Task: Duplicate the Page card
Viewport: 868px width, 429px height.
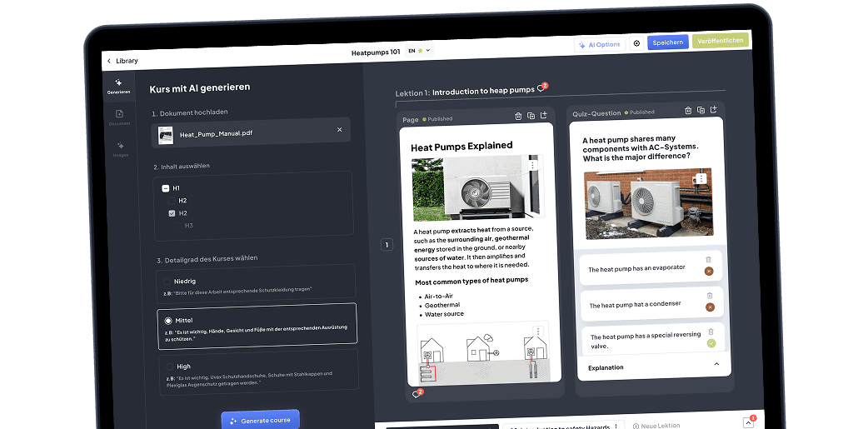Action: [531, 116]
